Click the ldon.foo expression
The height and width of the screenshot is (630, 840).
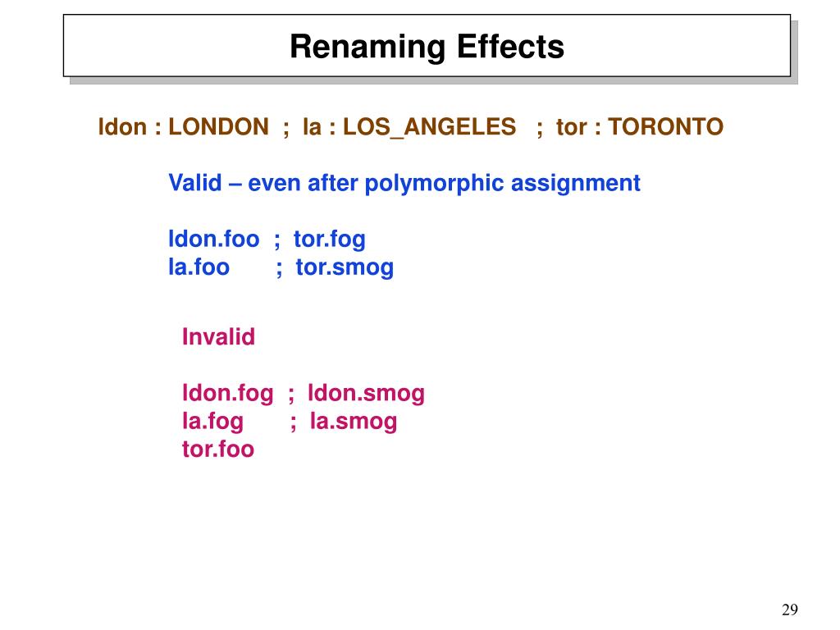214,239
